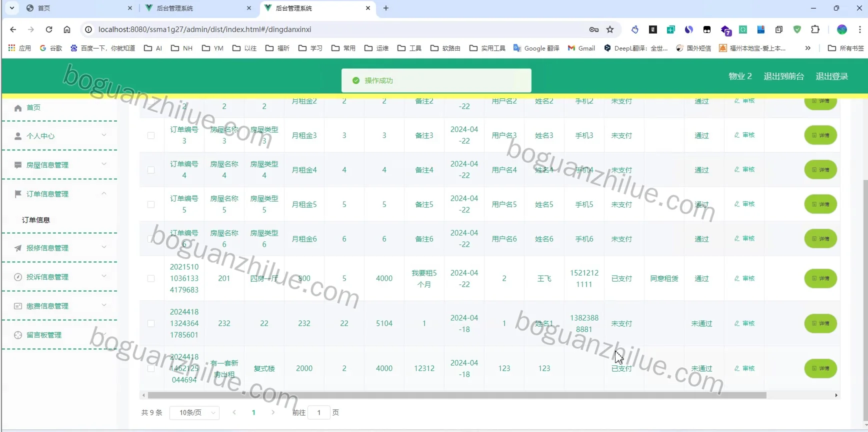
Task: Check the 四房一厅 order row checkbox
Action: pos(151,278)
